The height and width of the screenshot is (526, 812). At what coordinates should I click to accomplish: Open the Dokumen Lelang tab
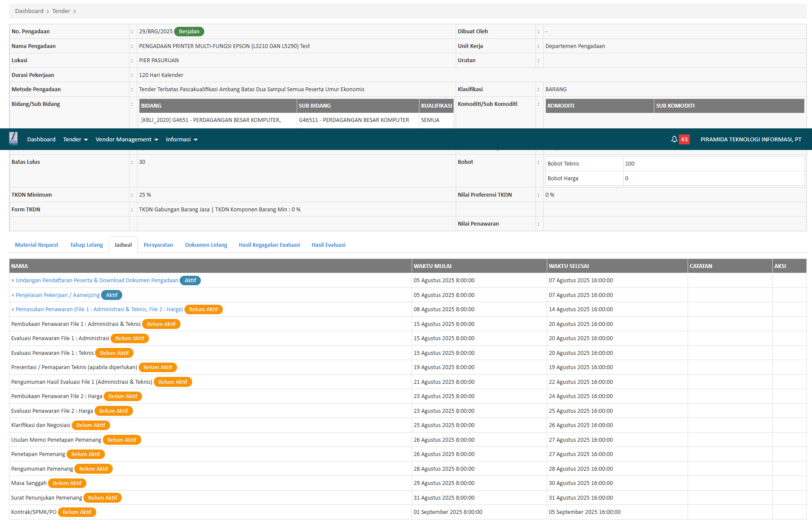pos(206,245)
